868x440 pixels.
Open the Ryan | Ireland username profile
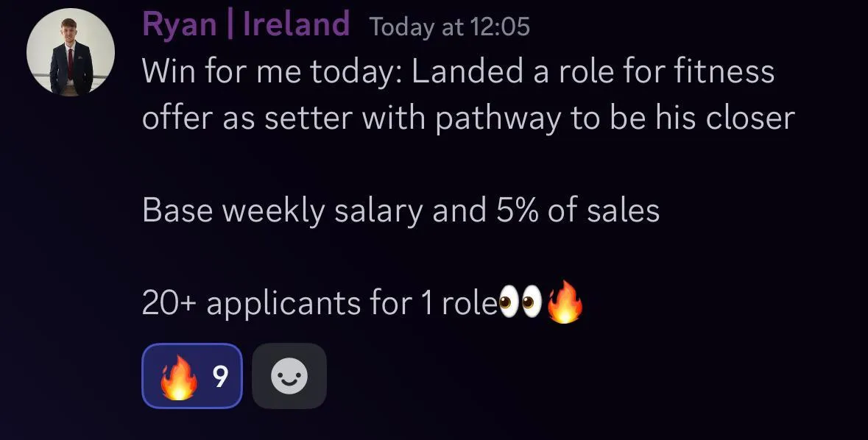coord(246,24)
